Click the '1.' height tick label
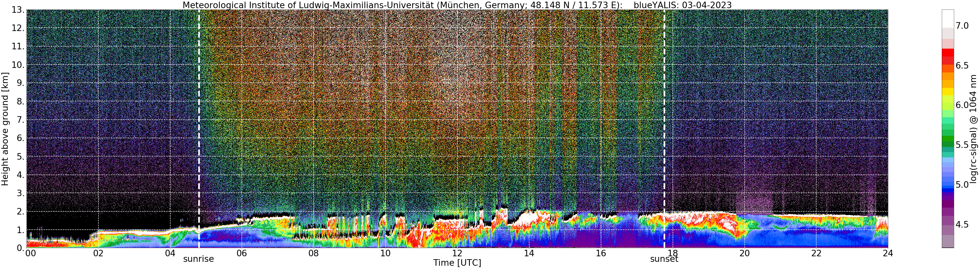980x269 pixels. [21, 230]
